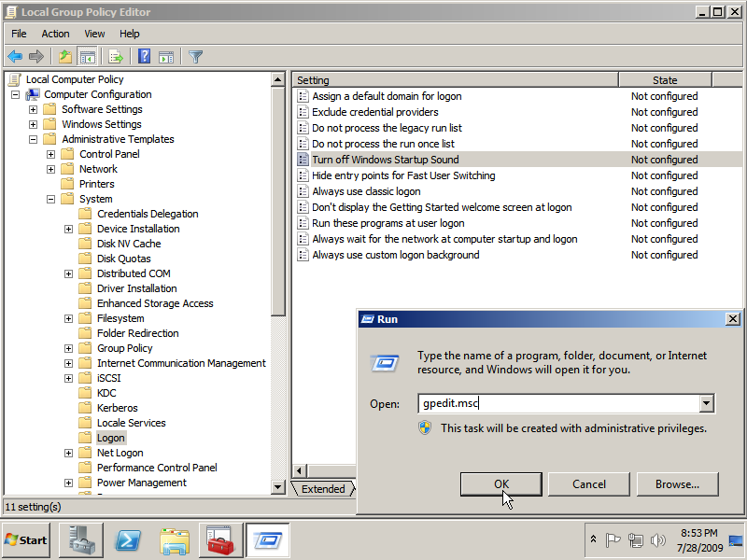The height and width of the screenshot is (560, 747).
Task: Expand the Windows Settings node
Action: pyautogui.click(x=33, y=125)
